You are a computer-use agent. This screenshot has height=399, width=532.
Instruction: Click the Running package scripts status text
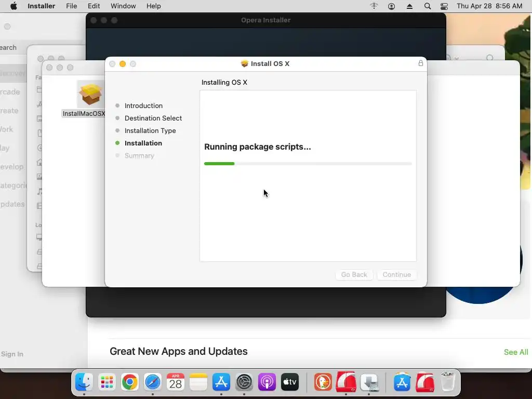pyautogui.click(x=258, y=147)
